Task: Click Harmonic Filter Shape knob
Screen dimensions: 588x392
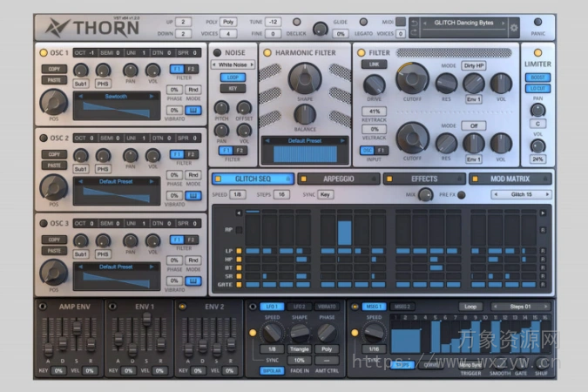Action: tap(305, 78)
